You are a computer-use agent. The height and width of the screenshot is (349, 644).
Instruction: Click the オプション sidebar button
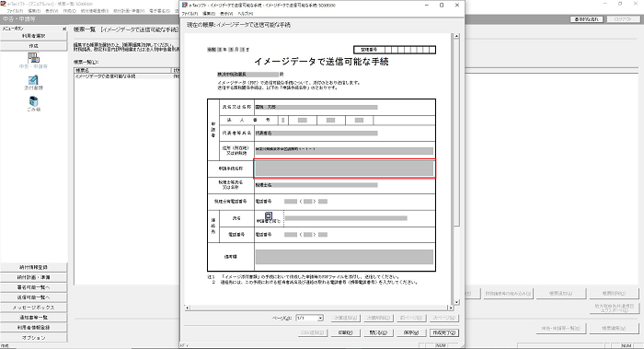34,338
